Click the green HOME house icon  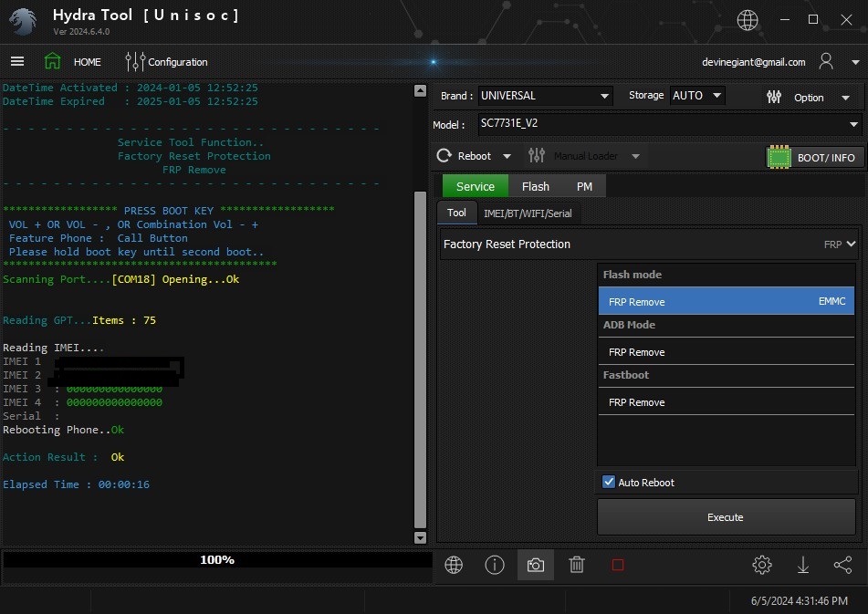click(53, 61)
